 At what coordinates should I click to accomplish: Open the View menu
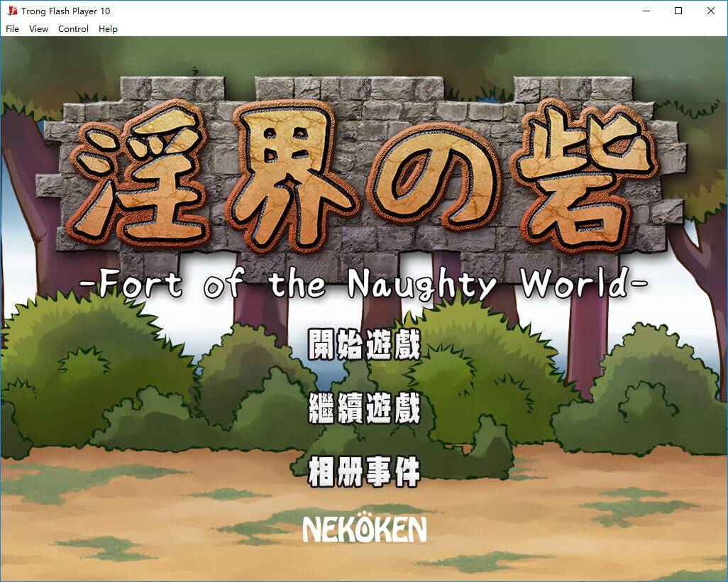(x=38, y=29)
